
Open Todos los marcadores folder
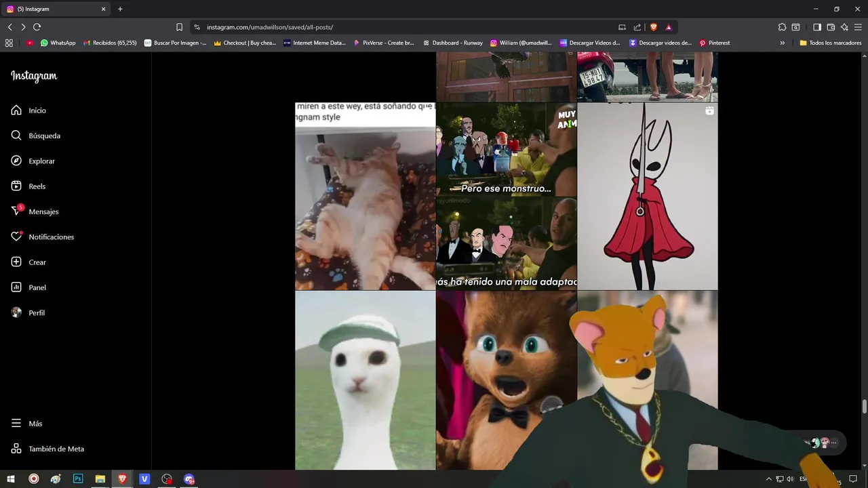click(x=831, y=43)
